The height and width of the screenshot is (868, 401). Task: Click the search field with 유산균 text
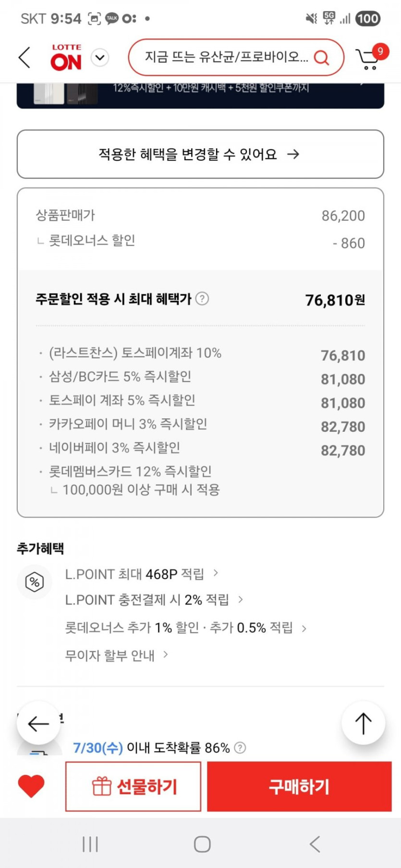coord(226,58)
